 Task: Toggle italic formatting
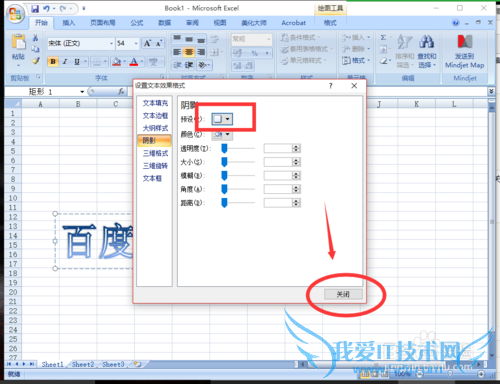tap(65, 62)
